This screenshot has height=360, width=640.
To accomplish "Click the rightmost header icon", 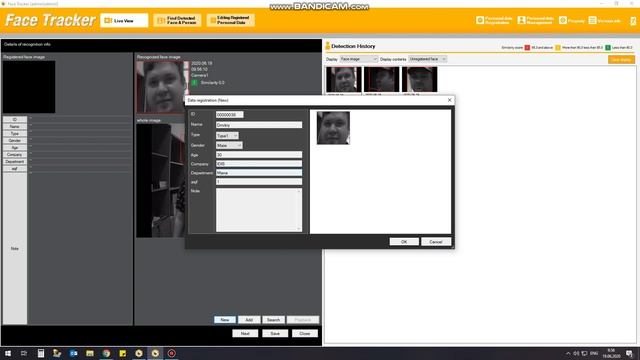I will 633,20.
